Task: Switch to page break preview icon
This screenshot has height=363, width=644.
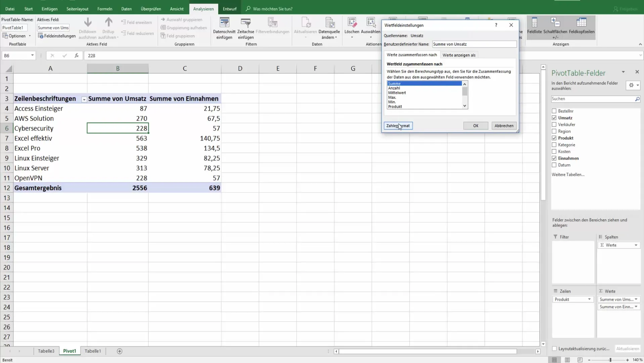Action: pyautogui.click(x=580, y=360)
